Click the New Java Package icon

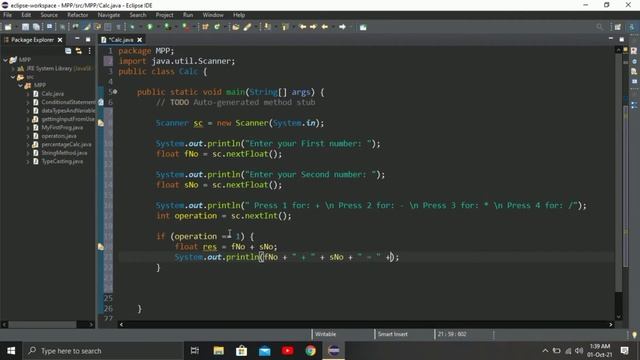coord(205,27)
